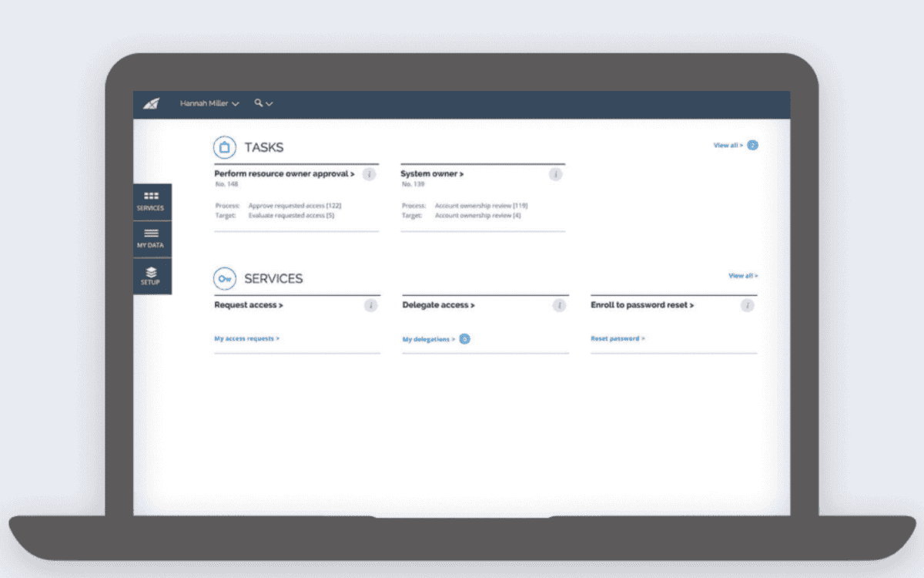Image resolution: width=924 pixels, height=578 pixels.
Task: Click the Tasks clipboard icon
Action: [x=224, y=147]
